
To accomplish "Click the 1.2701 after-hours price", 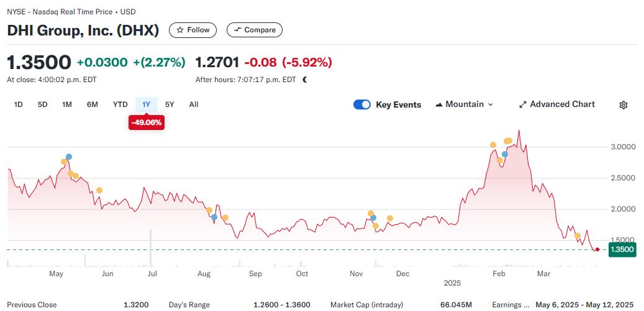I will click(217, 63).
